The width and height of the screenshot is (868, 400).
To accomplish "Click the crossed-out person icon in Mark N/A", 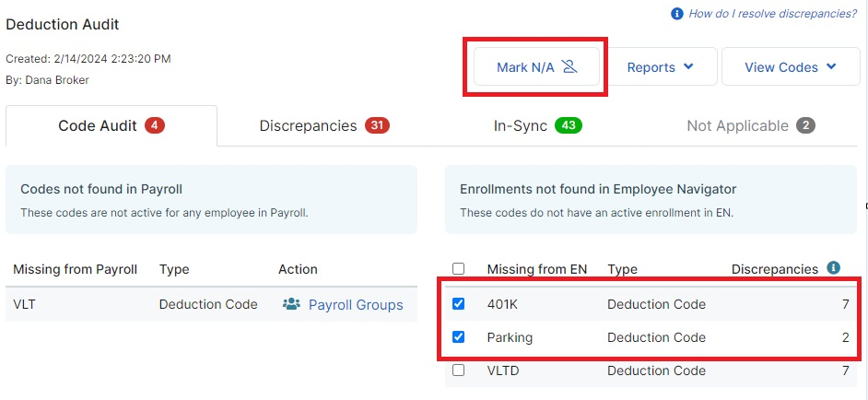I will [x=569, y=67].
